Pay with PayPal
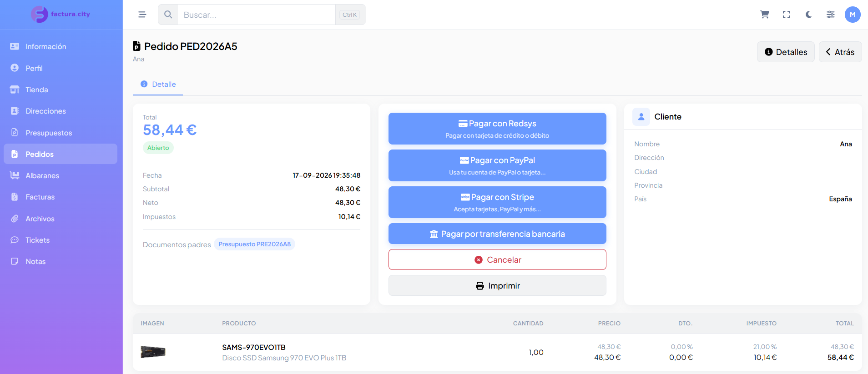Image resolution: width=868 pixels, height=374 pixels. point(497,165)
